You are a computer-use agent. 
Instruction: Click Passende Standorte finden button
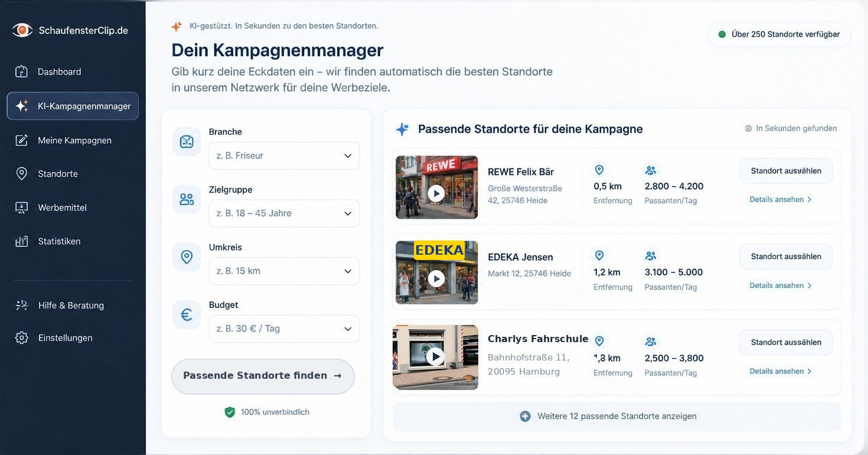(263, 376)
